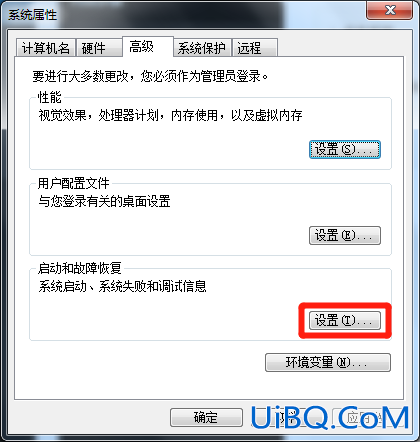
Task: Switch to the 系统保护 tab
Action: 202,48
